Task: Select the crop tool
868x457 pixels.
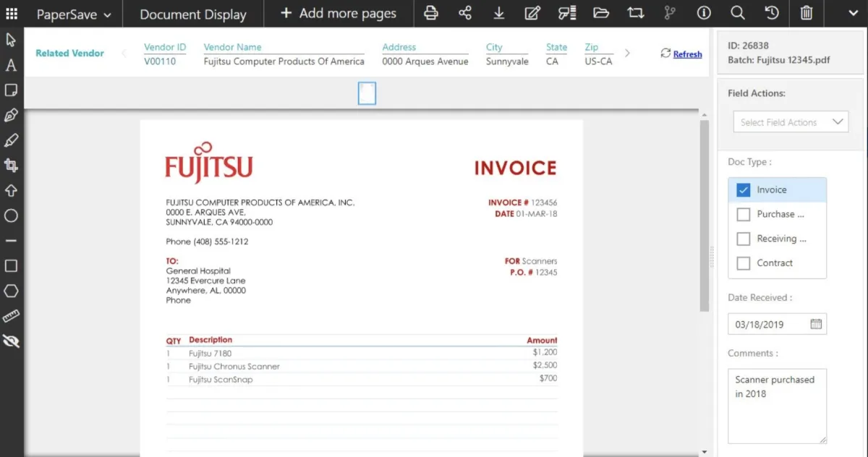Action: pos(11,166)
